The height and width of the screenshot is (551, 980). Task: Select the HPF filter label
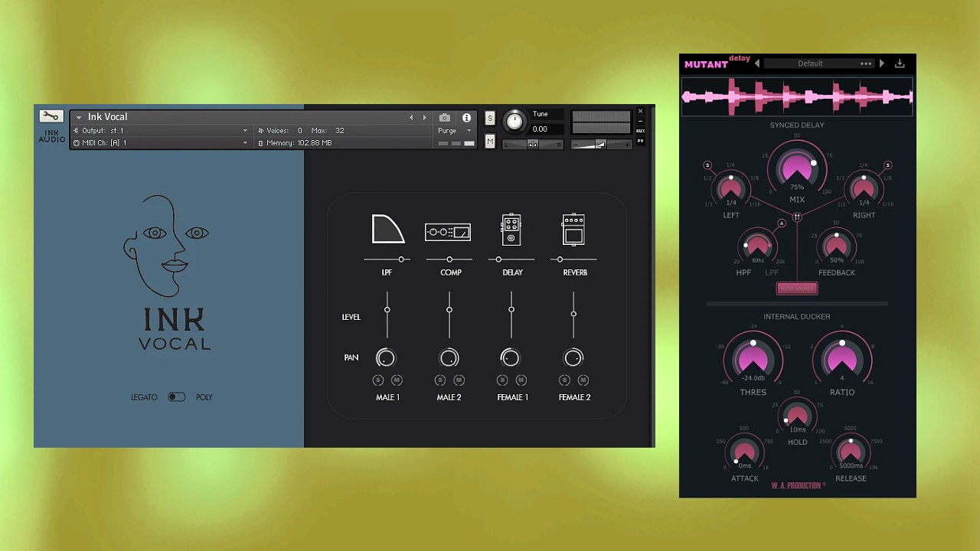(743, 272)
